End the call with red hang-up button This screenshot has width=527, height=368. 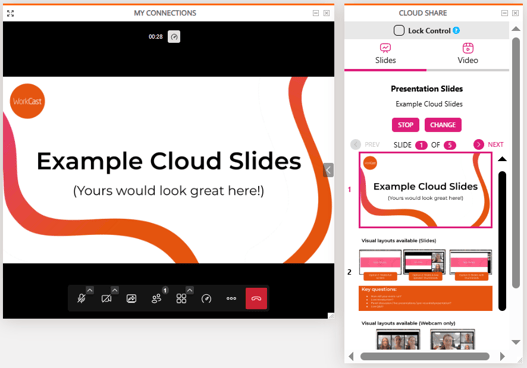click(x=256, y=298)
